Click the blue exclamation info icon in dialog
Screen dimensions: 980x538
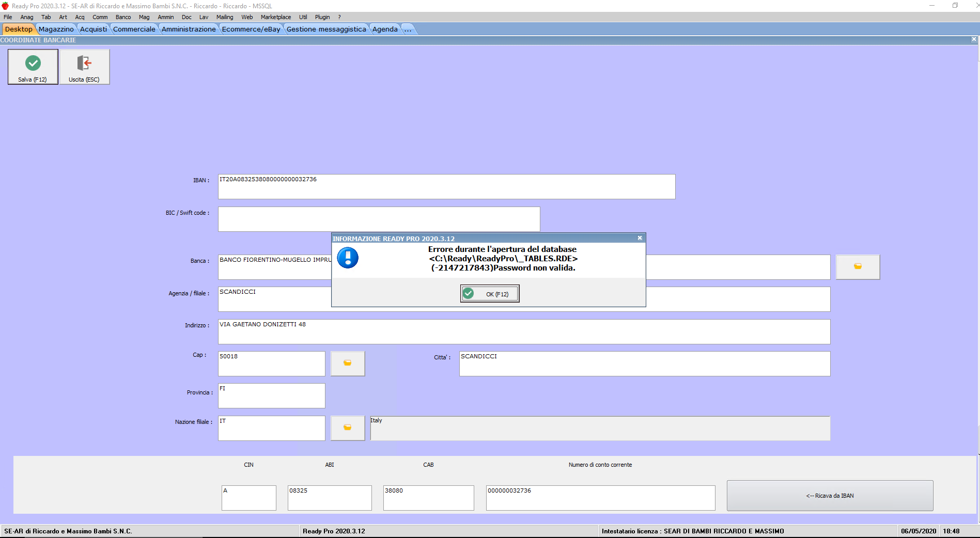[348, 258]
